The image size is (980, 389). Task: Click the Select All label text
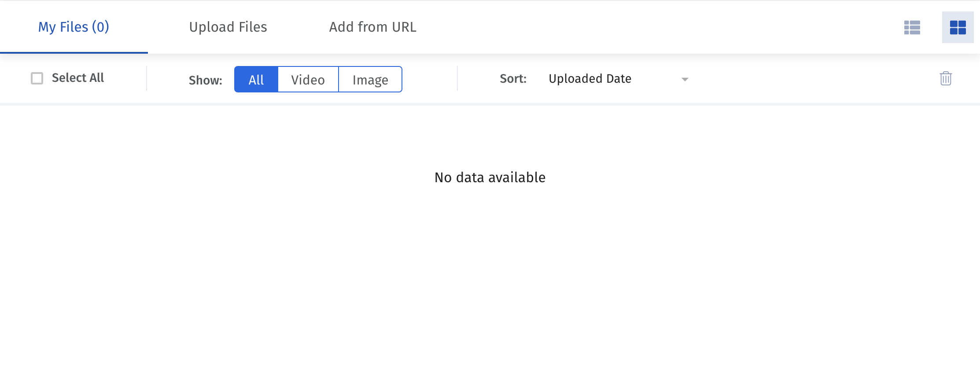[x=78, y=78]
